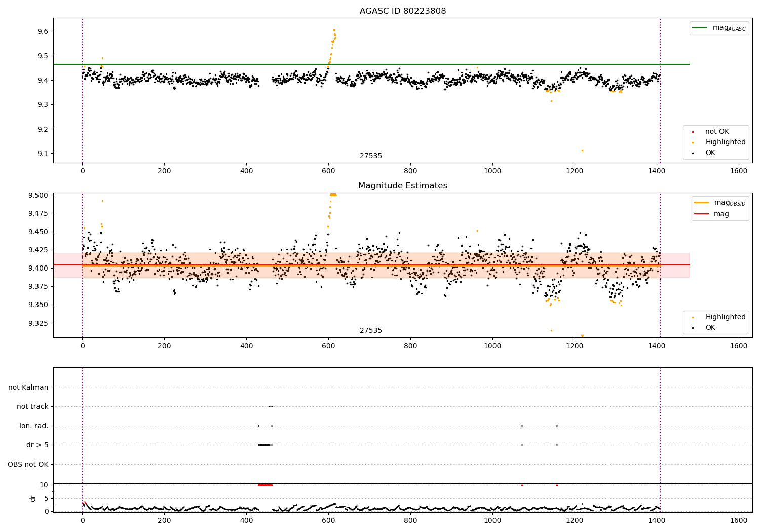Click the 9.500 y-axis tick in middle plot
Screen dimensions: 760x532
(x=39, y=195)
